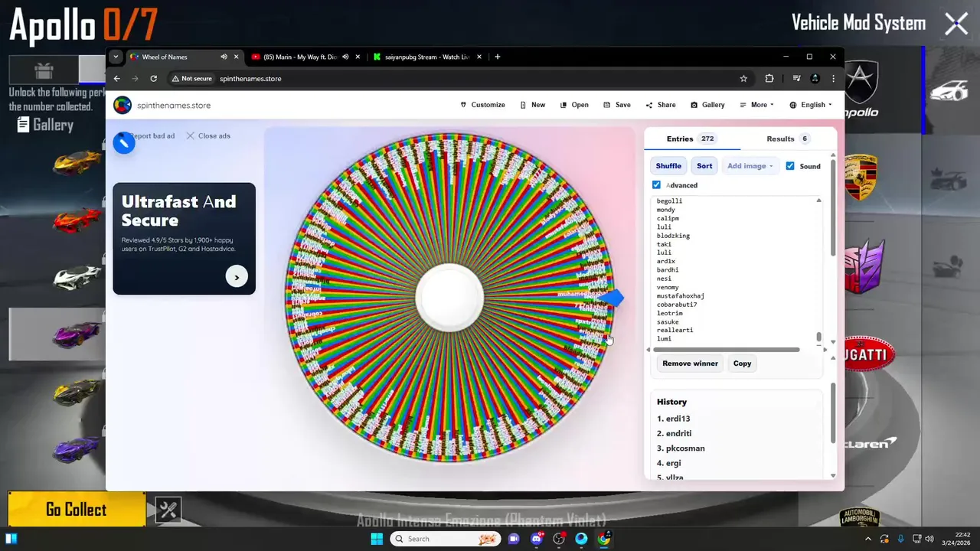Open a new browser tab

coord(498,57)
